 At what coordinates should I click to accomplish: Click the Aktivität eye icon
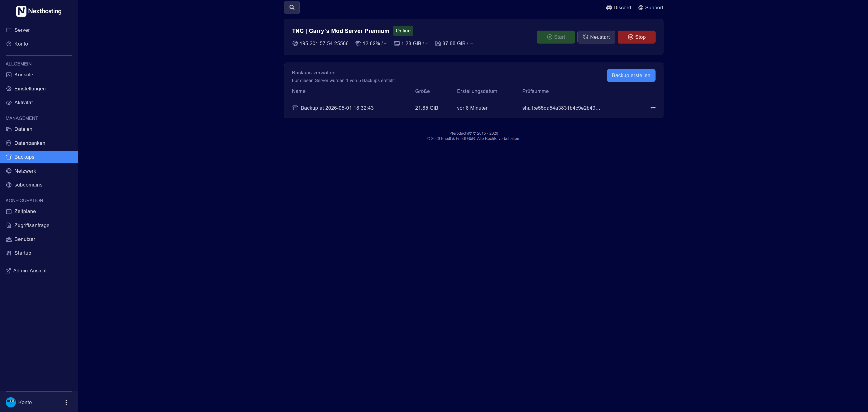pos(9,102)
